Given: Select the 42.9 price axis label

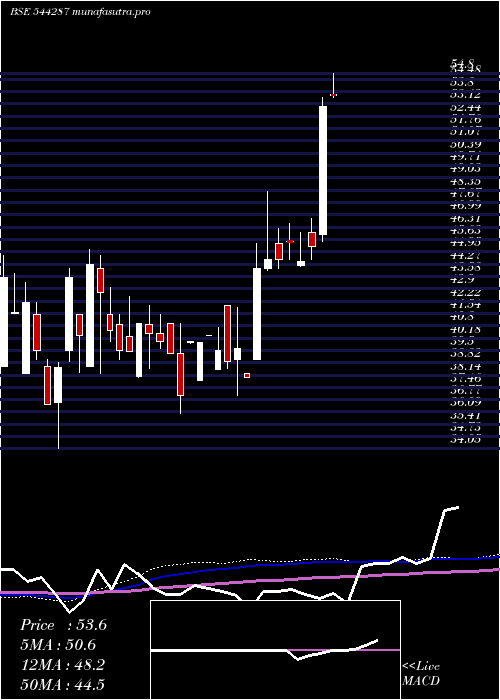Looking at the screenshot, I should point(462,280).
